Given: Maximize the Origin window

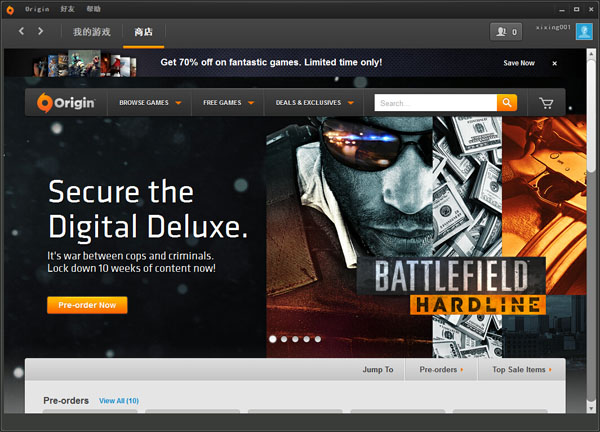Looking at the screenshot, I should [x=577, y=9].
